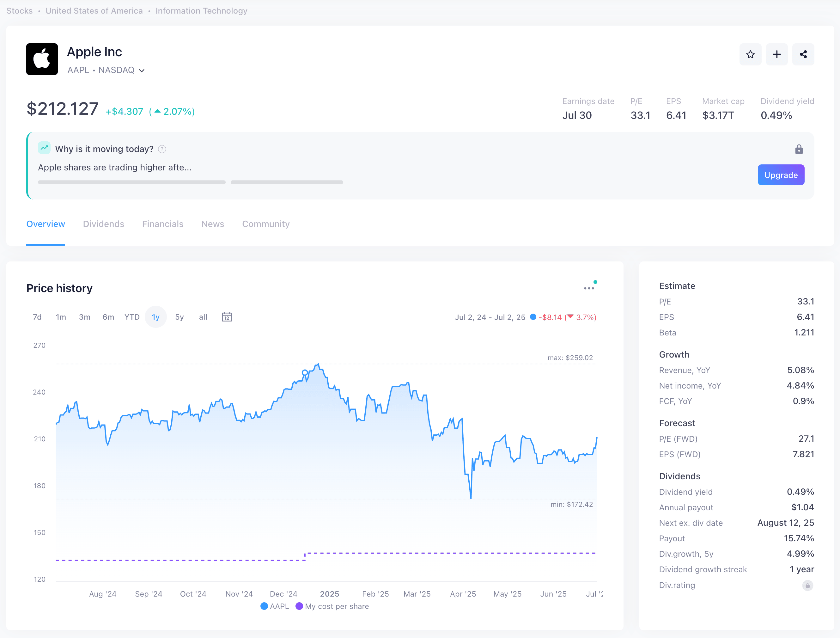Select 6m price range
Screen dimensions: 840x638
click(x=108, y=316)
